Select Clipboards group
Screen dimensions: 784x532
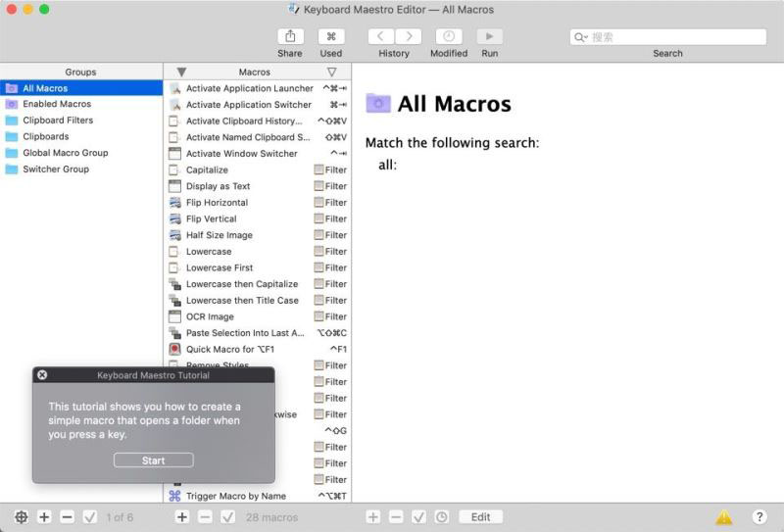[81, 136]
